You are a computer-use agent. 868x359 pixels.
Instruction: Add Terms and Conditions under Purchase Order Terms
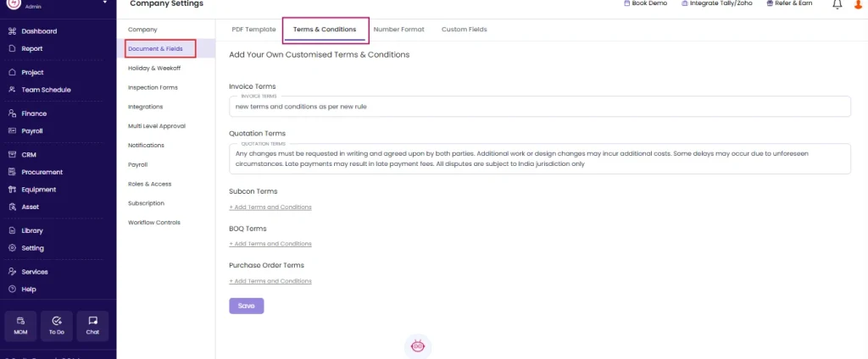click(x=270, y=281)
